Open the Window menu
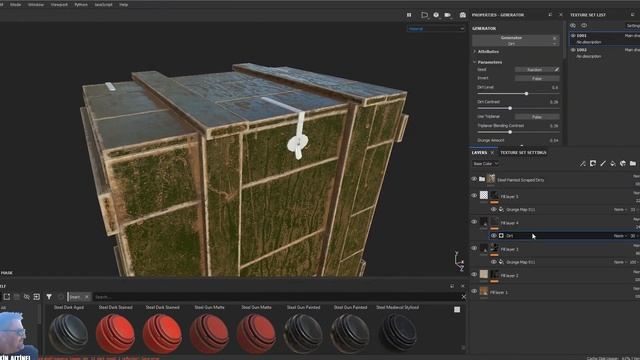Screen dimensions: 640x360 (36, 4)
